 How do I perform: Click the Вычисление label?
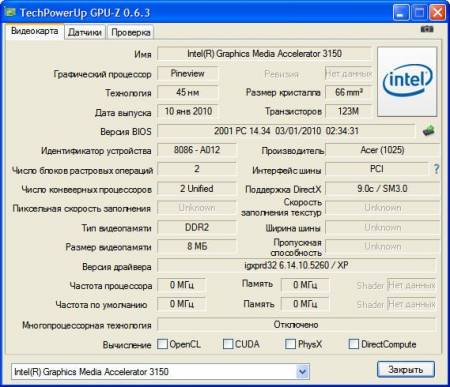coord(127,345)
